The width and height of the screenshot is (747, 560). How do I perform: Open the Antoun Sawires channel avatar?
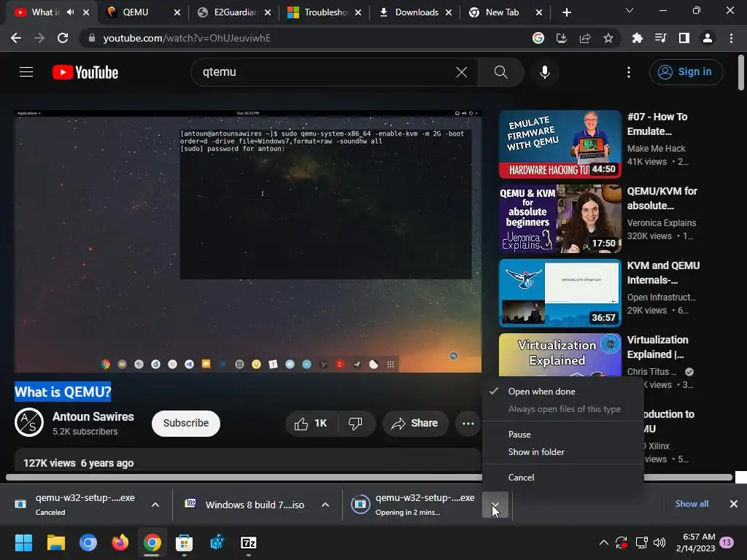point(29,422)
